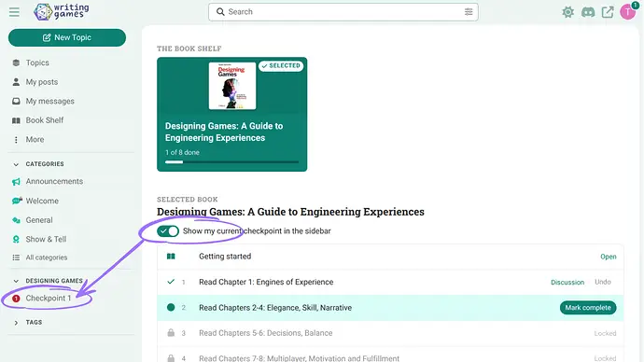
Task: Click the Getting started book icon
Action: click(171, 257)
